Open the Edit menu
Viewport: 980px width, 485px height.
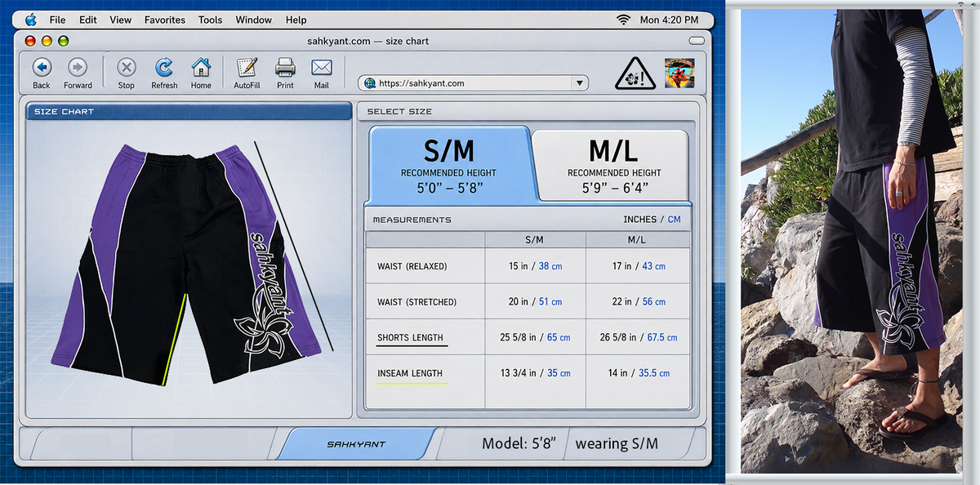click(88, 20)
